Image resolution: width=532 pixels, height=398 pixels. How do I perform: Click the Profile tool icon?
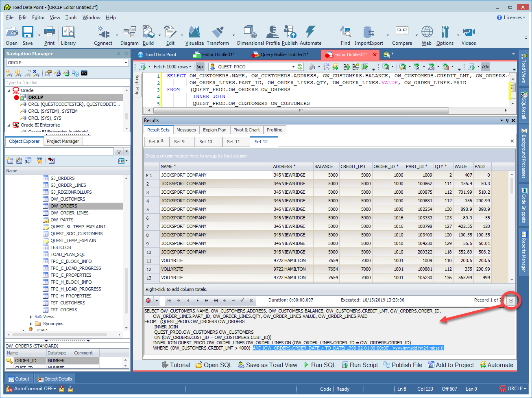273,32
